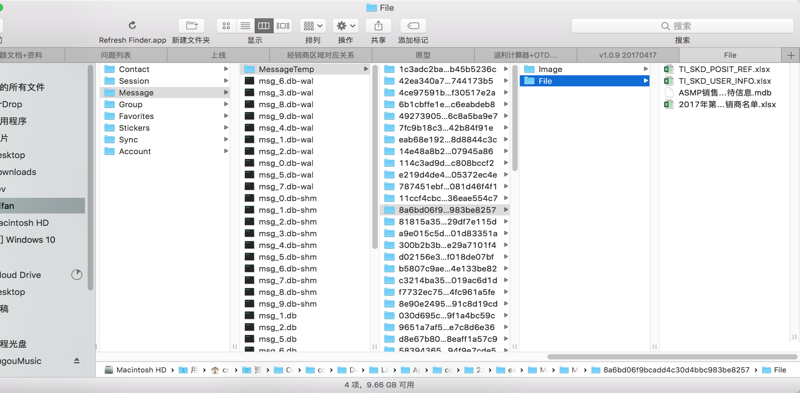Click the Refresh Finder.app toolbar icon
Image resolution: width=800 pixels, height=393 pixels.
click(x=133, y=26)
